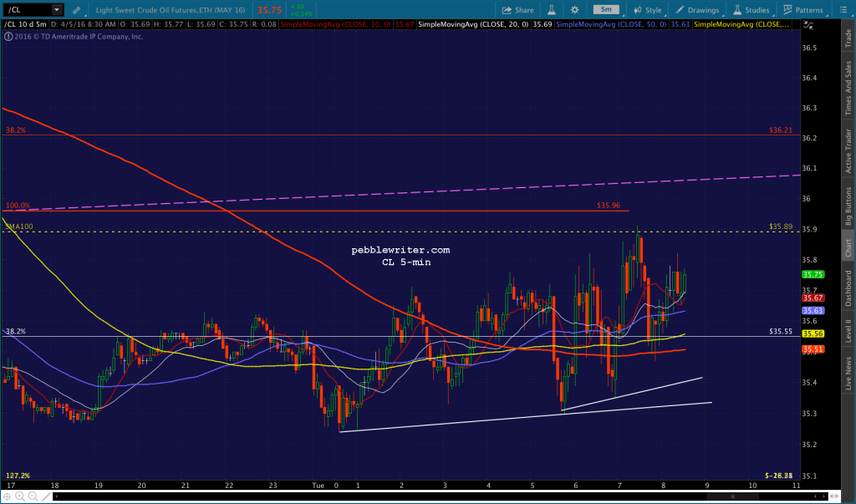856x504 pixels.
Task: Click the yellow truncated SimpleMovingAvg label
Action: pyautogui.click(x=741, y=24)
